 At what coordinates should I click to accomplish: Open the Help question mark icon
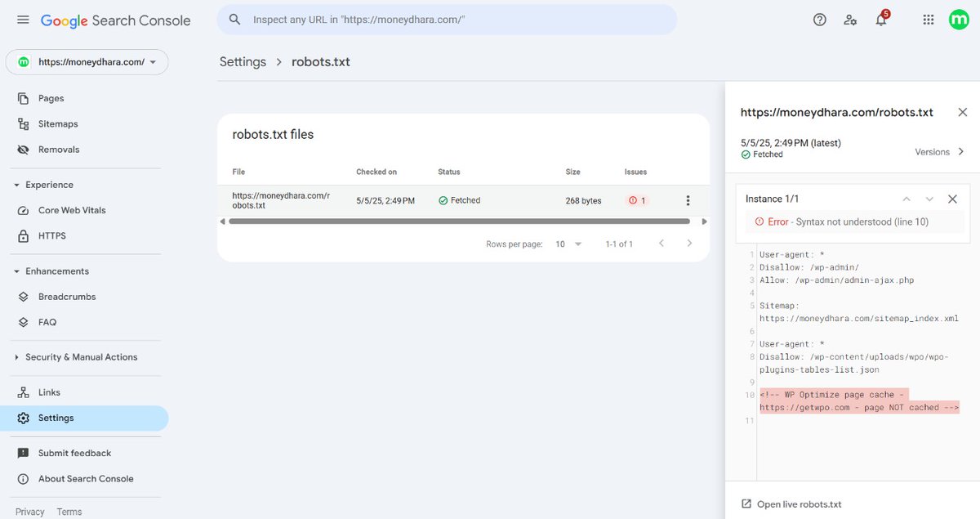coord(820,20)
